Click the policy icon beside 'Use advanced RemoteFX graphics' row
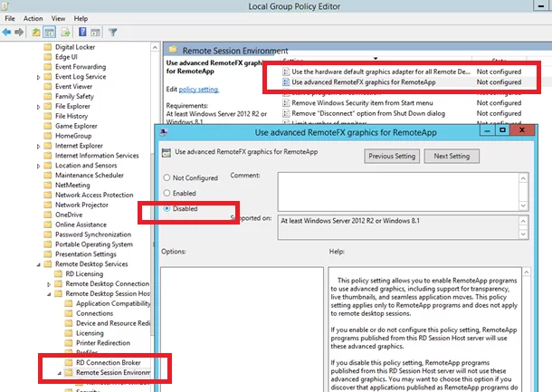Viewport: 552px width, 392px height. pyautogui.click(x=286, y=82)
